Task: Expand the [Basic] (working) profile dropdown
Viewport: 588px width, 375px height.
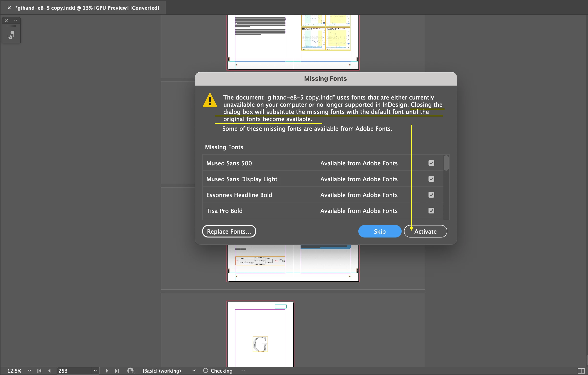Action: tap(194, 371)
